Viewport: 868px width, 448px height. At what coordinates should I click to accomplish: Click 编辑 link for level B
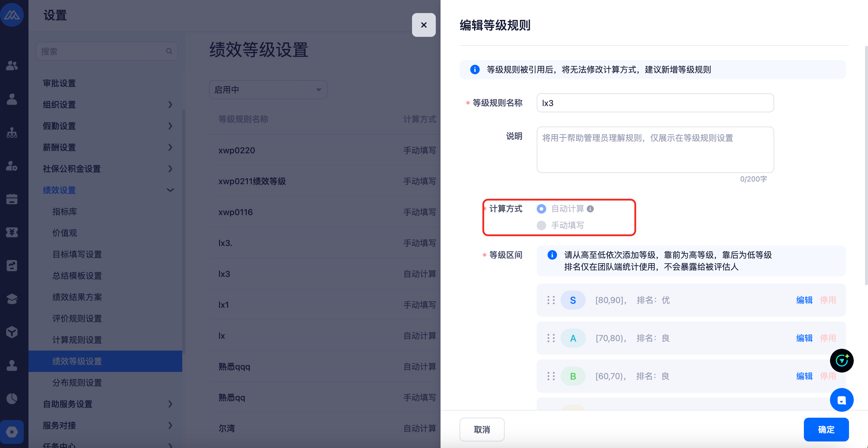click(804, 376)
